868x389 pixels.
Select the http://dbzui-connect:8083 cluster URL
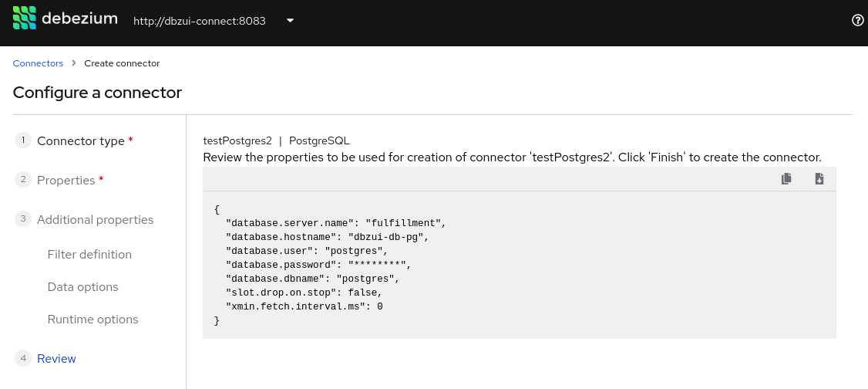pyautogui.click(x=200, y=21)
